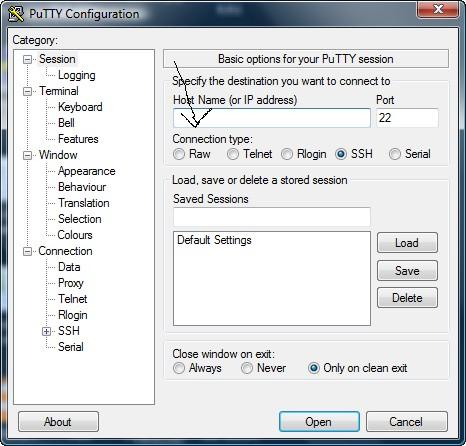
Task: Open the Appearance category
Action: click(87, 171)
